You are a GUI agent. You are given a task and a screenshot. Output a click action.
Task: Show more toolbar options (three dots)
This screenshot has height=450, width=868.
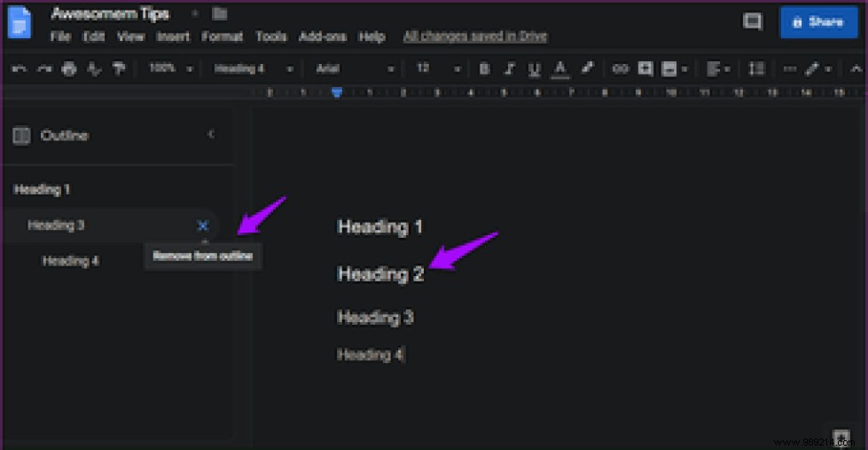click(790, 69)
